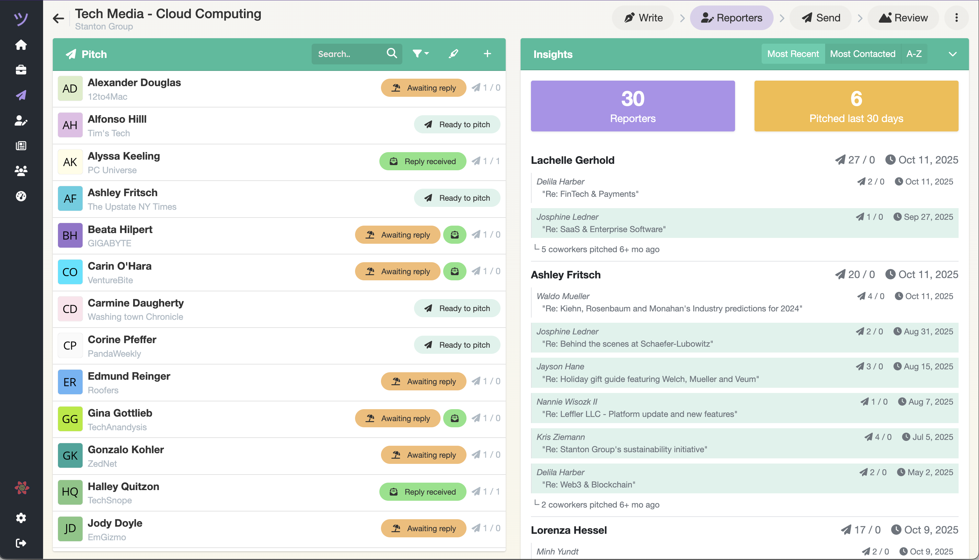This screenshot has height=560, width=979.
Task: Sort insights by Most Recent
Action: point(793,54)
